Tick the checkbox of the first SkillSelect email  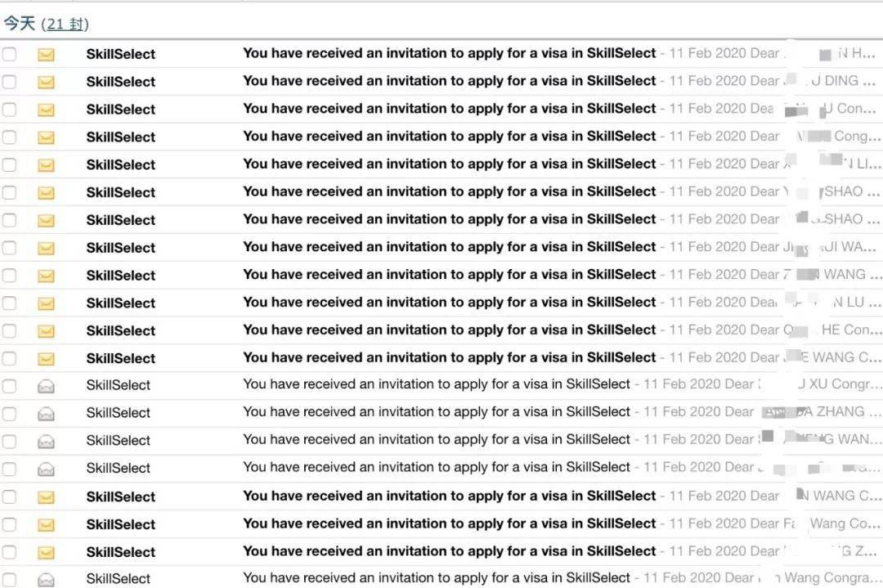(x=9, y=54)
